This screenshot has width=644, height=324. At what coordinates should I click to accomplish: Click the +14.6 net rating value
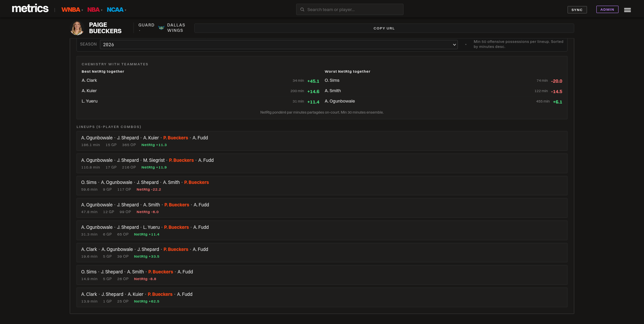pyautogui.click(x=313, y=91)
